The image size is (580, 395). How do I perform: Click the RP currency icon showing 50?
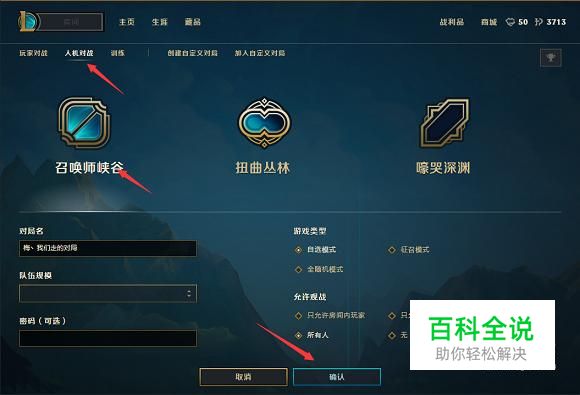[x=510, y=22]
